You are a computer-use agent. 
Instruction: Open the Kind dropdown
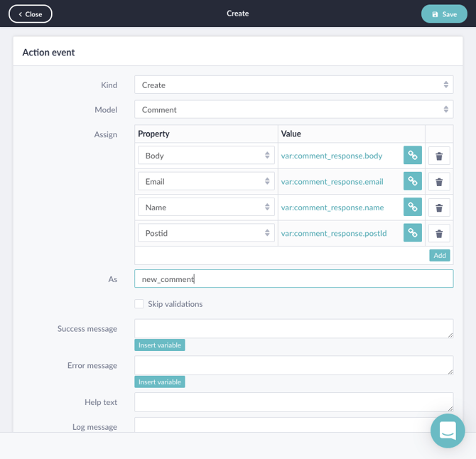[x=293, y=85]
